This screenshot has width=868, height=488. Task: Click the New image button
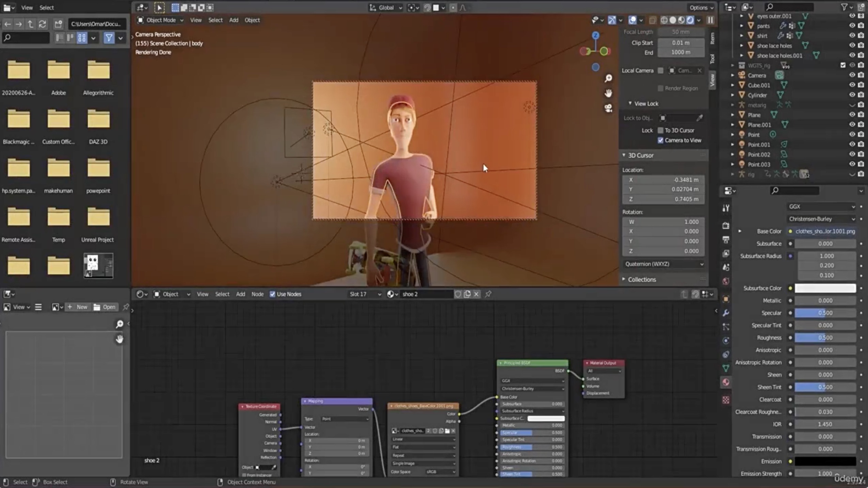pyautogui.click(x=78, y=307)
